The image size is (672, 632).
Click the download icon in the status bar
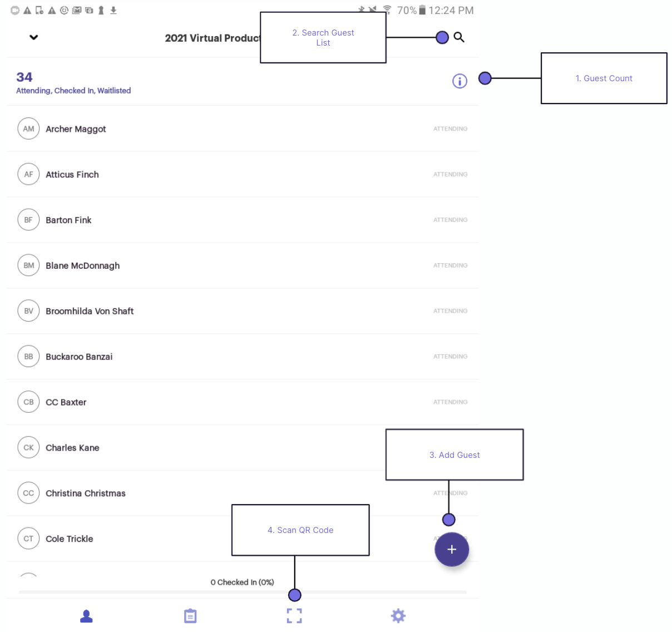point(113,9)
